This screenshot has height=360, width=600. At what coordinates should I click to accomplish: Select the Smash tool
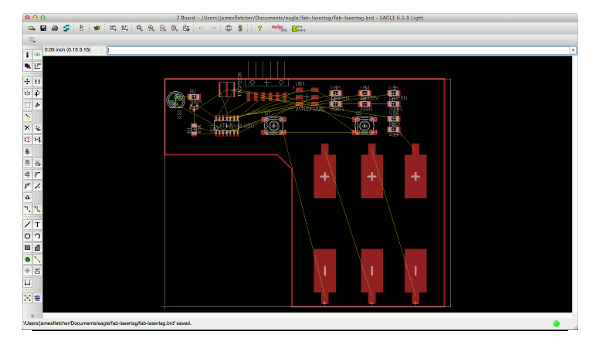click(x=27, y=174)
